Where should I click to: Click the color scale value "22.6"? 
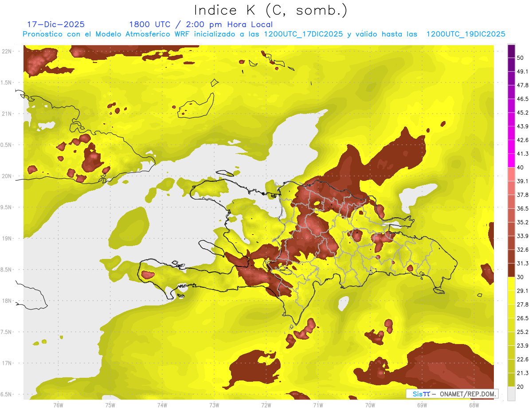(x=523, y=359)
